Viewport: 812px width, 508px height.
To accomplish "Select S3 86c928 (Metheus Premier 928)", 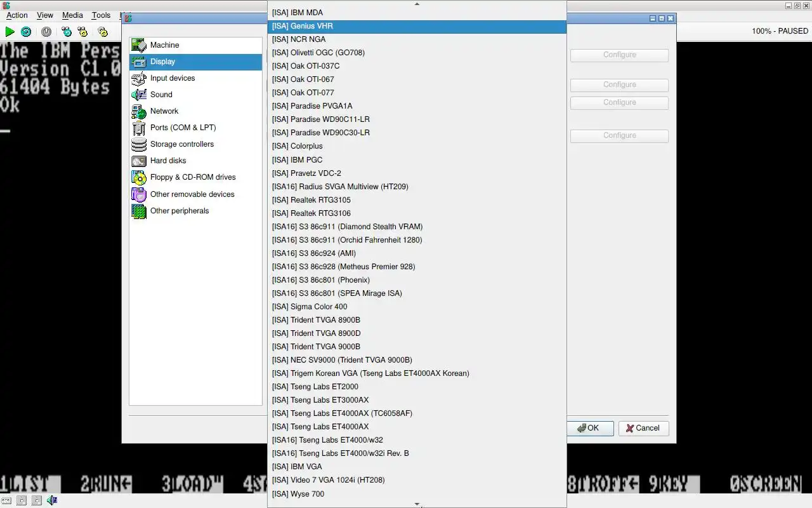I will [x=417, y=267].
